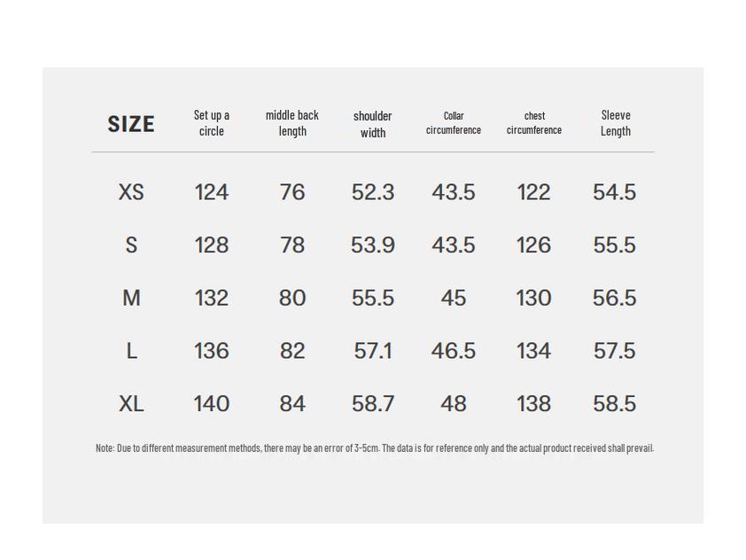Click the 52.3 shoulder width value
746x560 pixels.
point(373,192)
